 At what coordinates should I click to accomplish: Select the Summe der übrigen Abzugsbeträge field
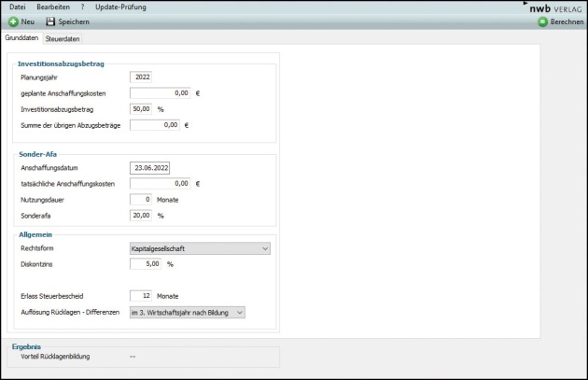(155, 125)
